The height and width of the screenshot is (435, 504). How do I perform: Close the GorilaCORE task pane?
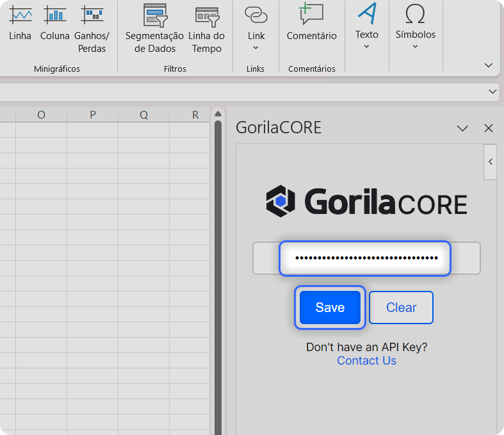pos(489,128)
